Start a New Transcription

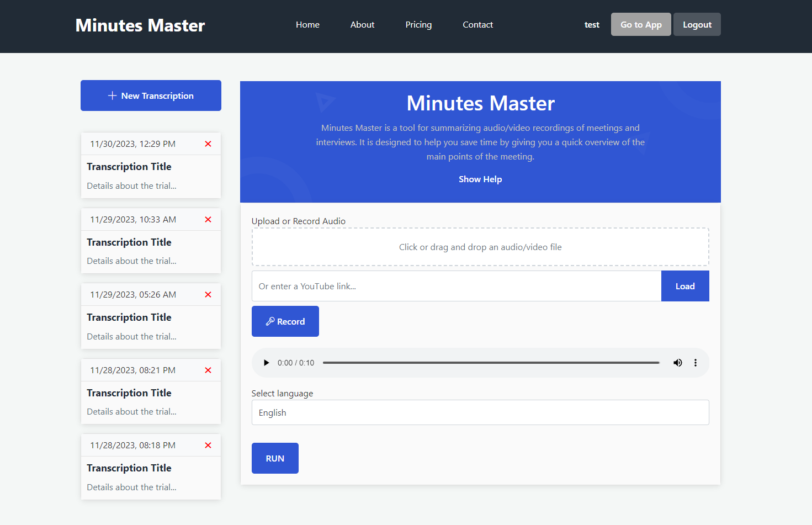151,96
